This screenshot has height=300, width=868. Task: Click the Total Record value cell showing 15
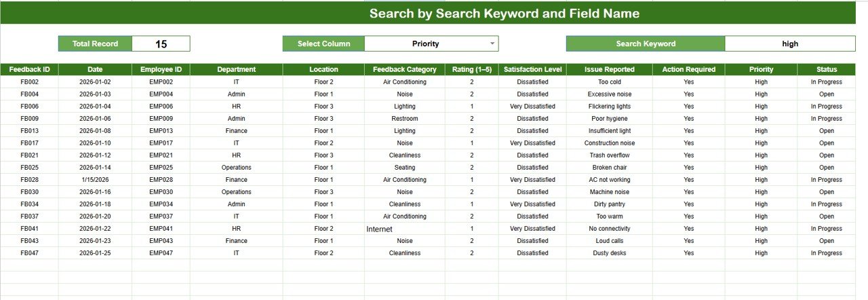pyautogui.click(x=161, y=44)
